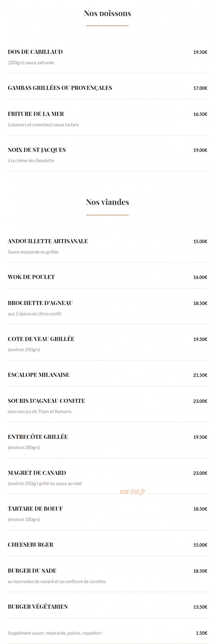Viewport: 212px width, 644px height.
Task: Click the eat-list.fr watermark link
Action: pos(132,491)
